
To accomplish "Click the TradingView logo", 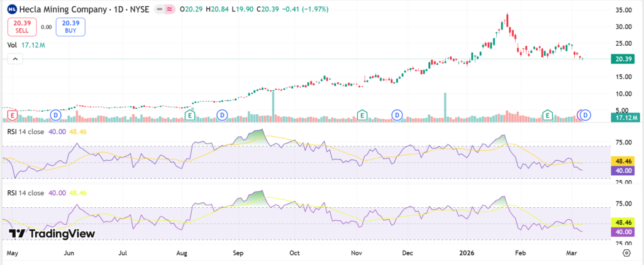I will click(x=52, y=234).
